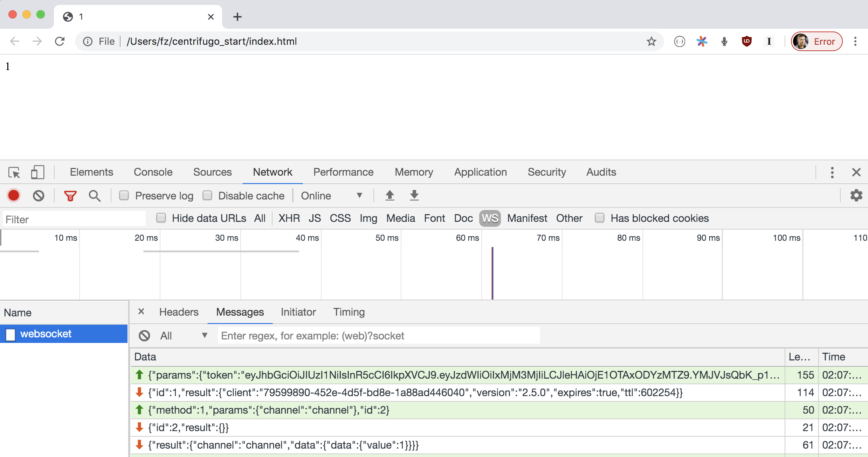
Task: Clear WebSocket messages list
Action: (x=144, y=336)
